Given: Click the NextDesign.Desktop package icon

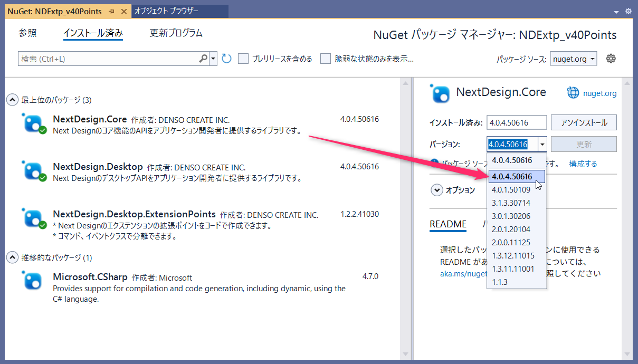Looking at the screenshot, I should coord(32,170).
